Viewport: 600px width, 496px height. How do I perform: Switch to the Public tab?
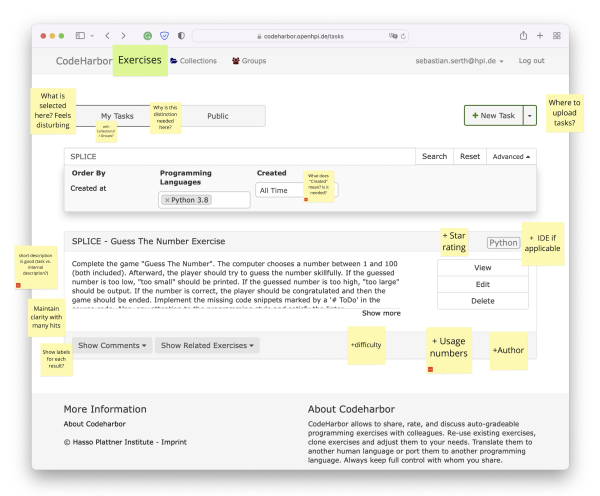(x=218, y=116)
